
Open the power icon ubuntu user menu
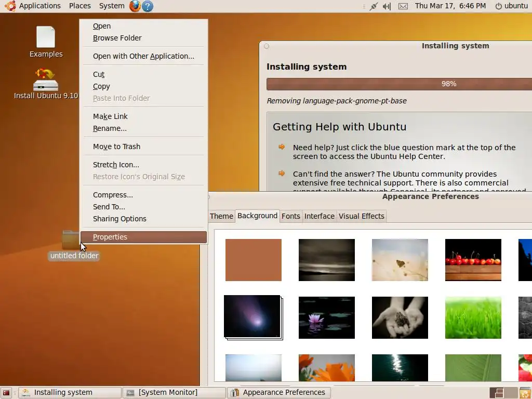coord(511,6)
